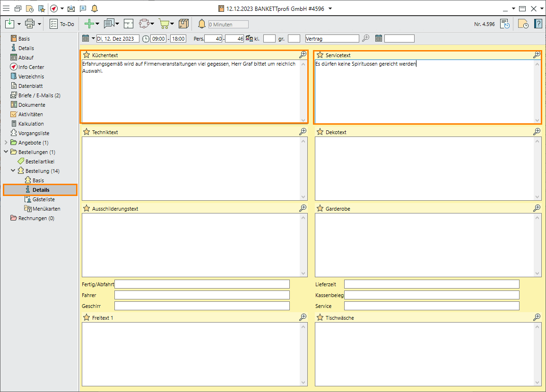The width and height of the screenshot is (546, 392).
Task: Open the To-Do list button
Action: (62, 24)
